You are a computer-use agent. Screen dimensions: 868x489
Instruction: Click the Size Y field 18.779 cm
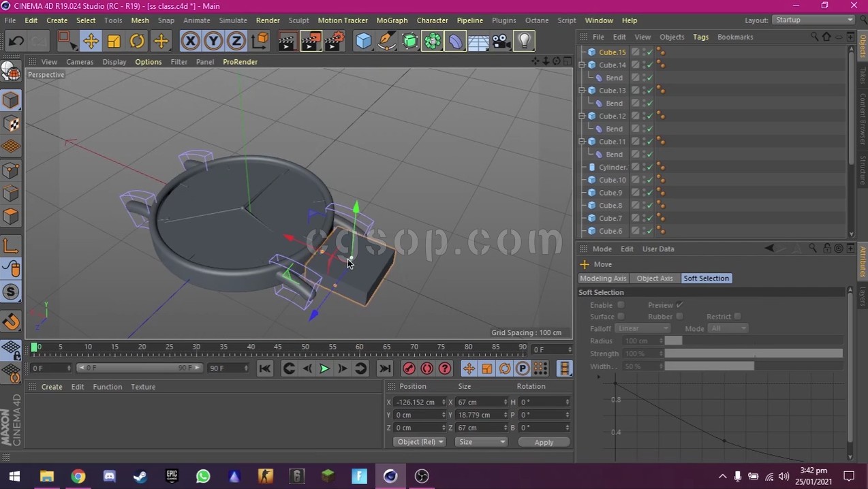coord(482,415)
